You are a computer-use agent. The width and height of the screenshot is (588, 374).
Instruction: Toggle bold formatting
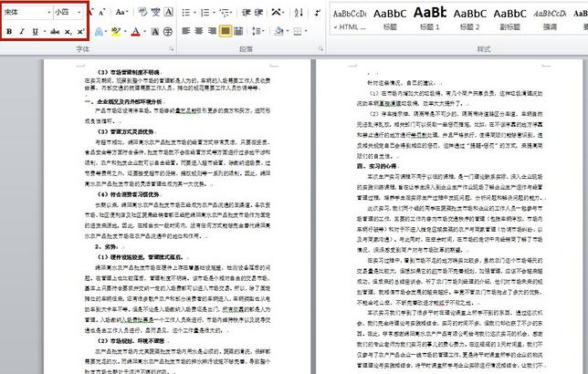pos(9,32)
